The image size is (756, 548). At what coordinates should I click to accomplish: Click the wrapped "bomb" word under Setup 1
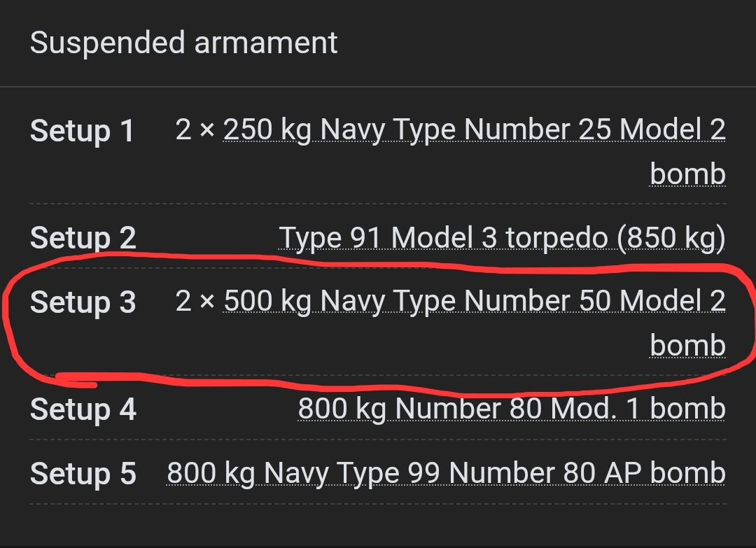click(x=687, y=174)
